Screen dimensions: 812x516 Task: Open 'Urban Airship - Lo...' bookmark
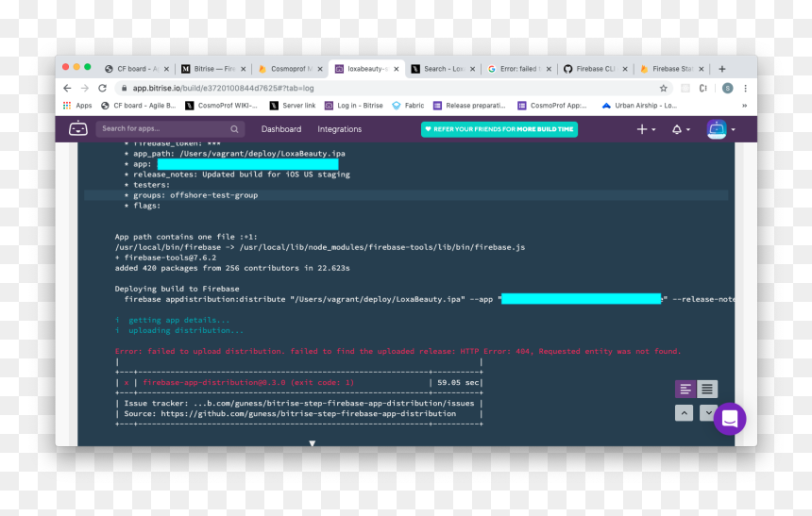[x=639, y=106]
